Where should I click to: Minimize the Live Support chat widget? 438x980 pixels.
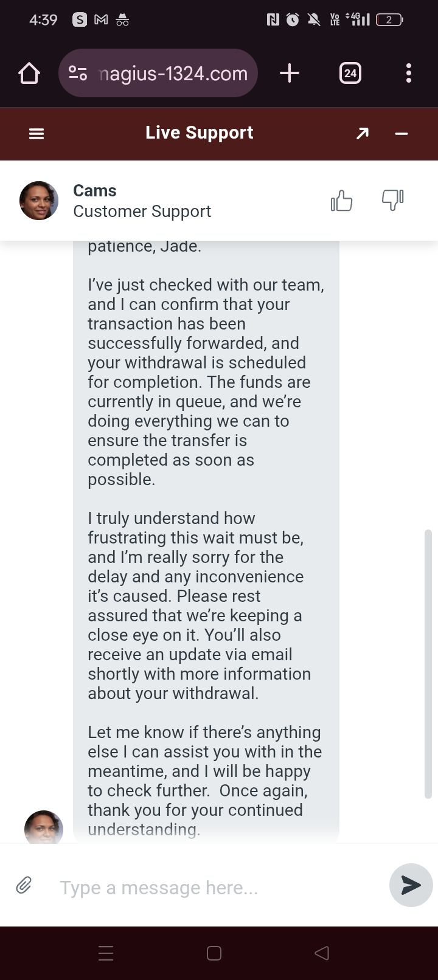coord(401,134)
